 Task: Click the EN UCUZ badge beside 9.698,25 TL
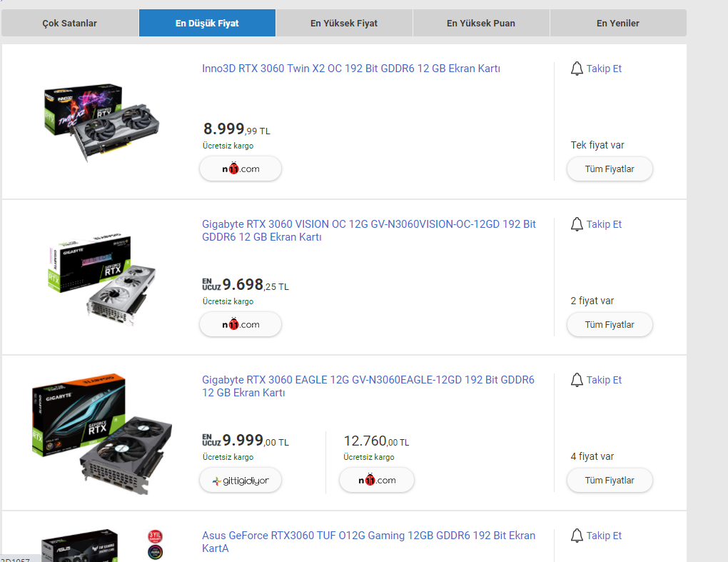click(211, 284)
